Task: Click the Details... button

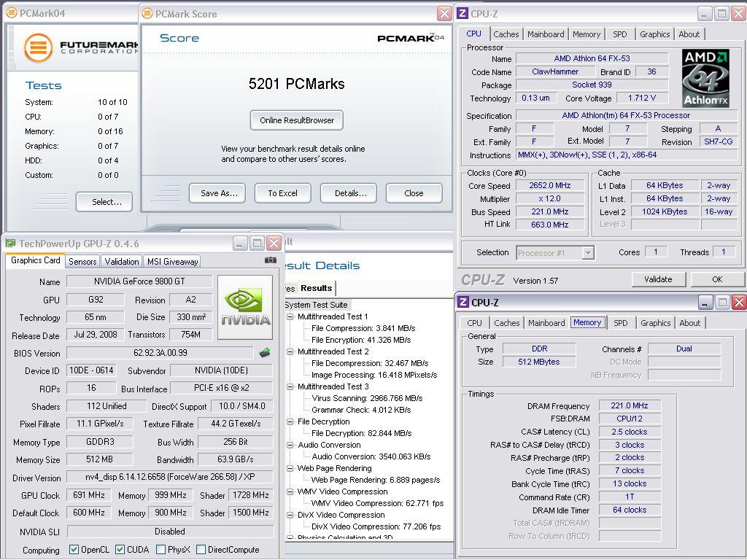Action: click(349, 193)
